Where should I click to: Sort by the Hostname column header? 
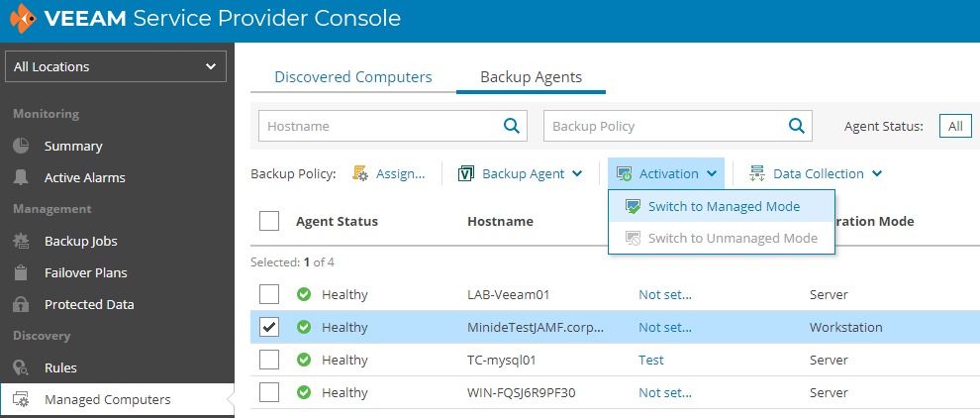[500, 221]
